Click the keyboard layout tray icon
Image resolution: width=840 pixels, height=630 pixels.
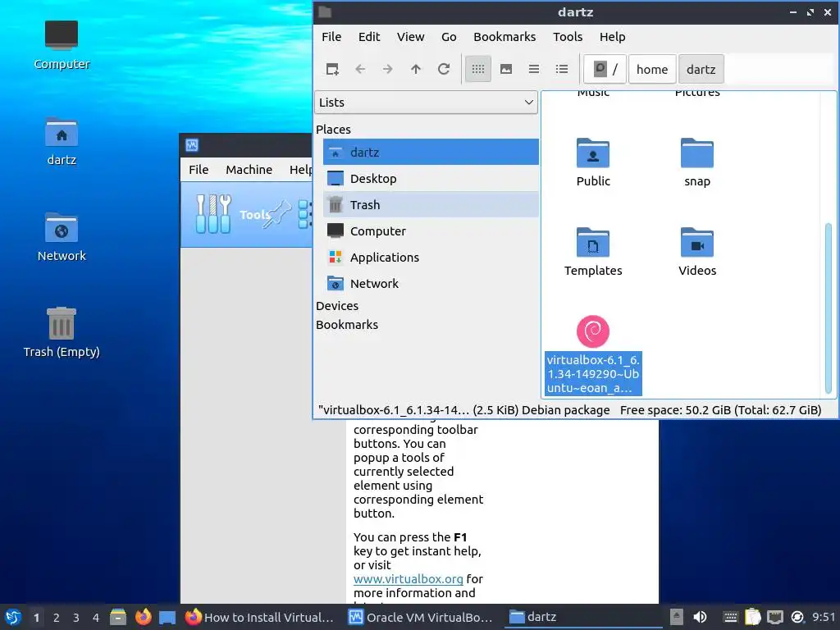(x=730, y=617)
